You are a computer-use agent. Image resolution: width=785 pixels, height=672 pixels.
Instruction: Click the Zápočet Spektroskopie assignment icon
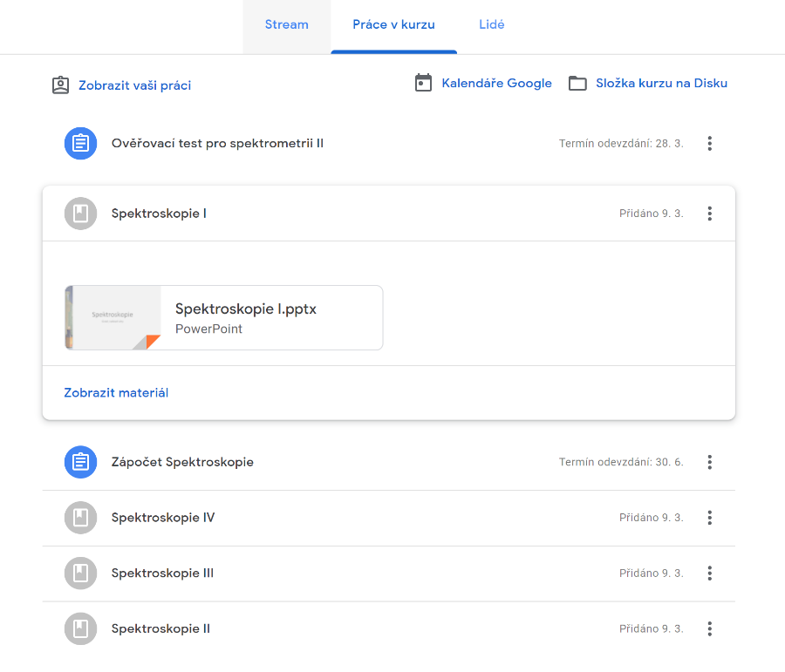click(x=80, y=462)
